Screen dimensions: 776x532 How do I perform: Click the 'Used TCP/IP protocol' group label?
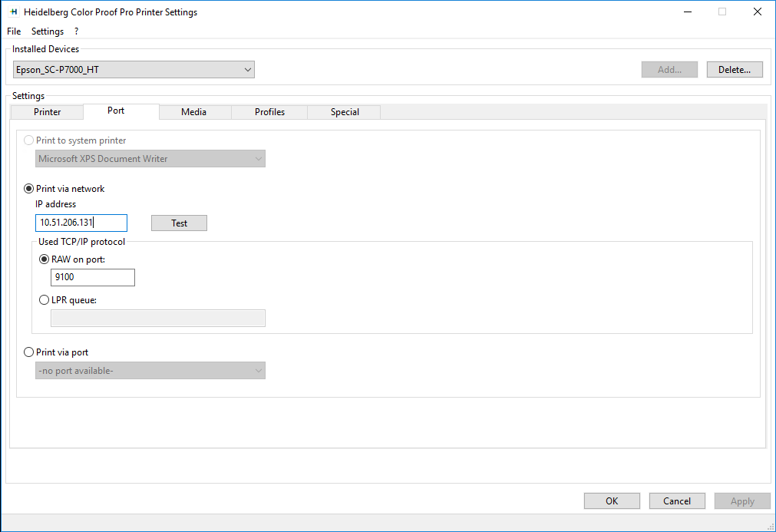point(81,242)
